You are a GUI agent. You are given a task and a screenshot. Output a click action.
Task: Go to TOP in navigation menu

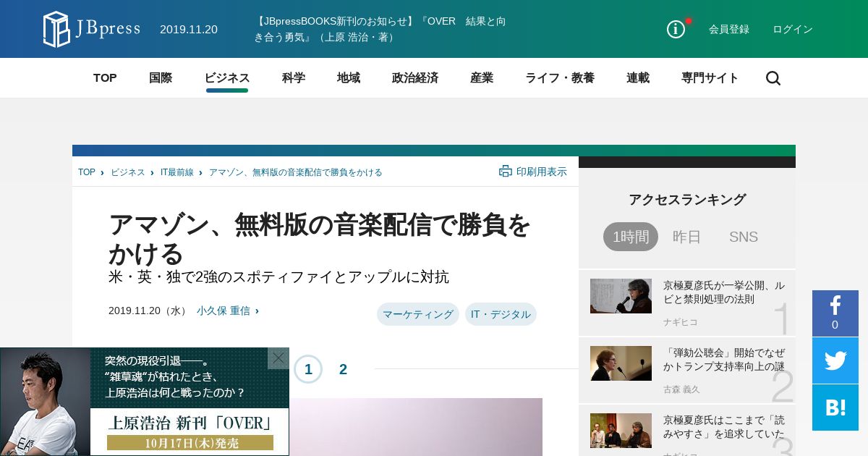pyautogui.click(x=105, y=78)
